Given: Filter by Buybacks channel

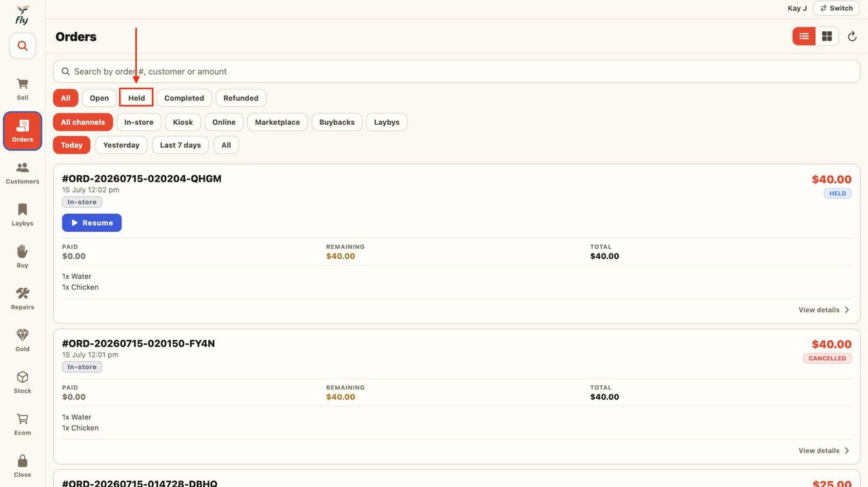Looking at the screenshot, I should point(337,122).
